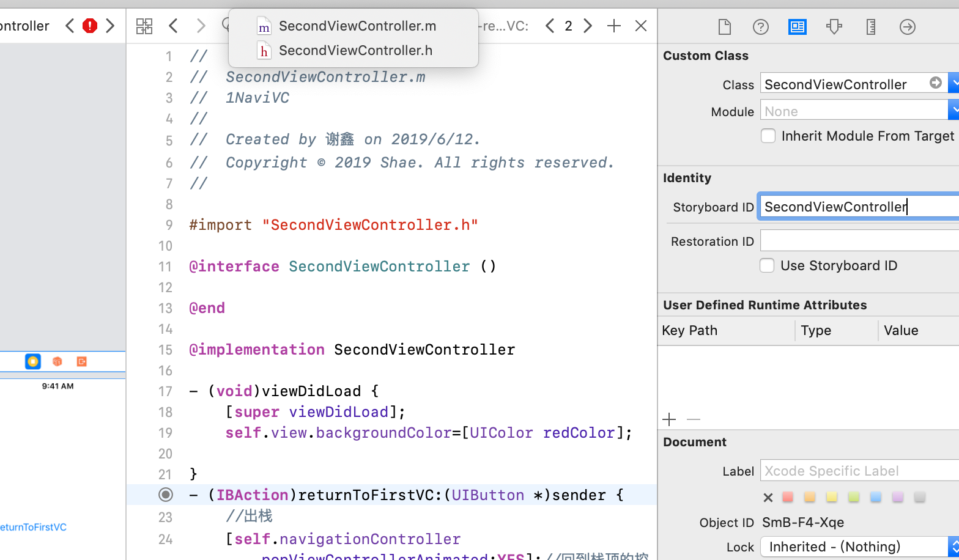Jump to next issue arrow
959x560 pixels.
point(110,26)
